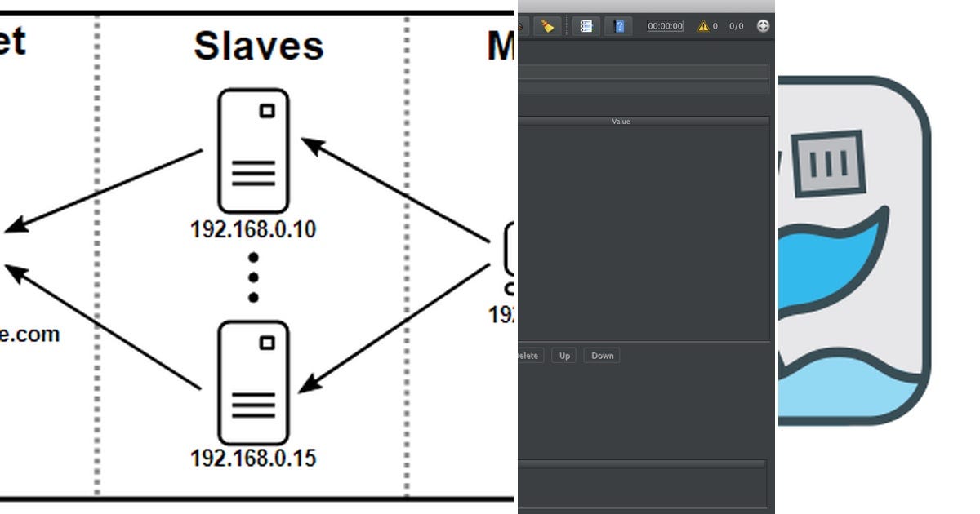The width and height of the screenshot is (980, 514).
Task: Click the Slaves heading in the diagram
Action: click(258, 47)
